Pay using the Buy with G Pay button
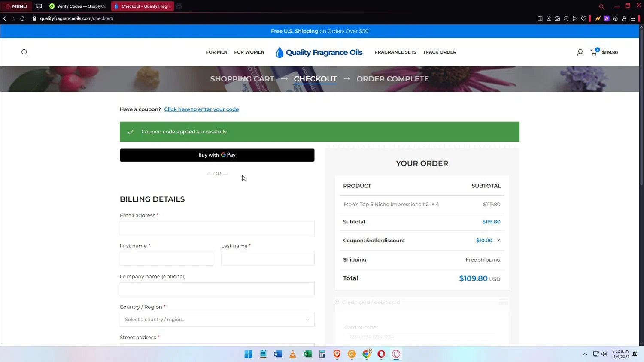Screen dimensions: 644x362 coord(217,155)
